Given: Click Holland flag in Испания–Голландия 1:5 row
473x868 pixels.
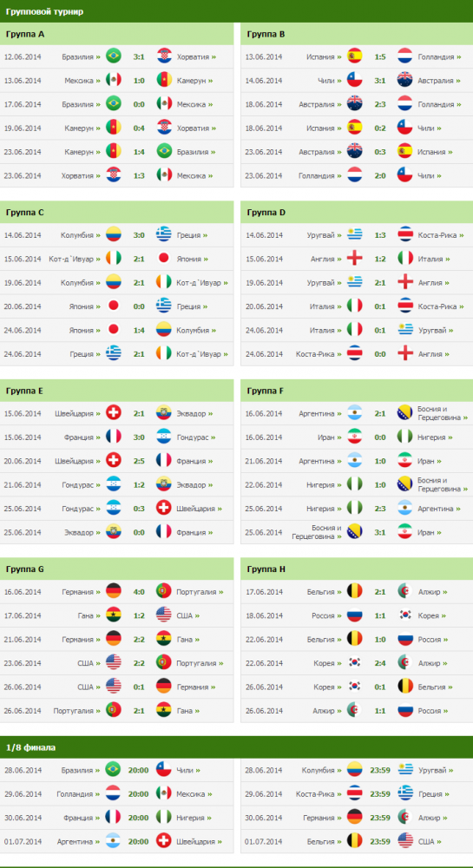Looking at the screenshot, I should (x=405, y=56).
